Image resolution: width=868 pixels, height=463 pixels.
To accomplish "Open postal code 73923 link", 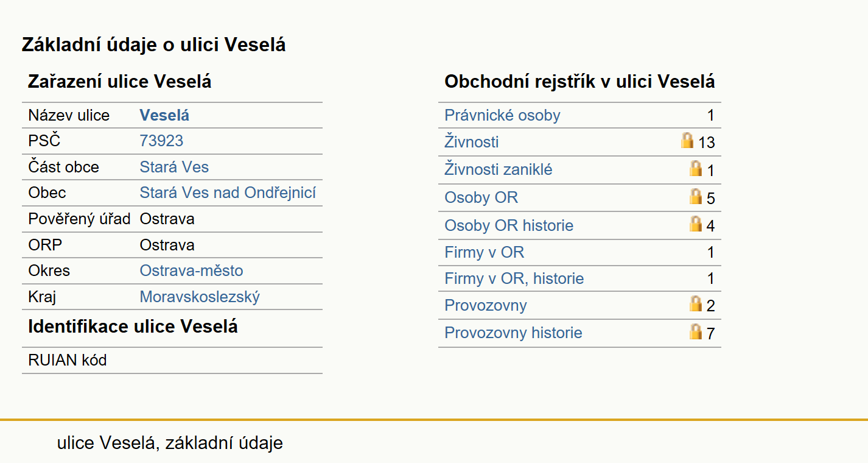I will (161, 141).
